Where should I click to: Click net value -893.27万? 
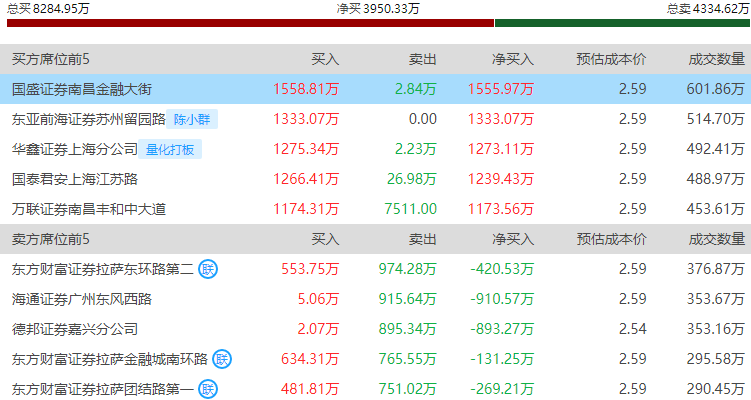(x=502, y=329)
